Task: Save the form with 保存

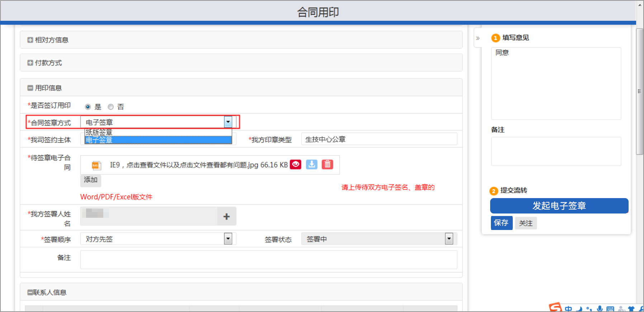Action: click(501, 223)
